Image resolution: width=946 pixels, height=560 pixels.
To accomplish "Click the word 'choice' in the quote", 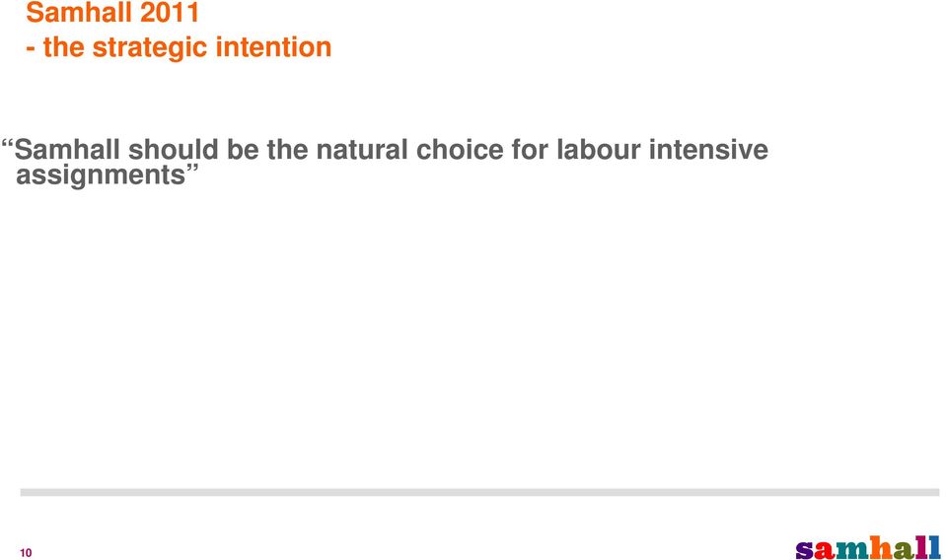I will [x=460, y=150].
